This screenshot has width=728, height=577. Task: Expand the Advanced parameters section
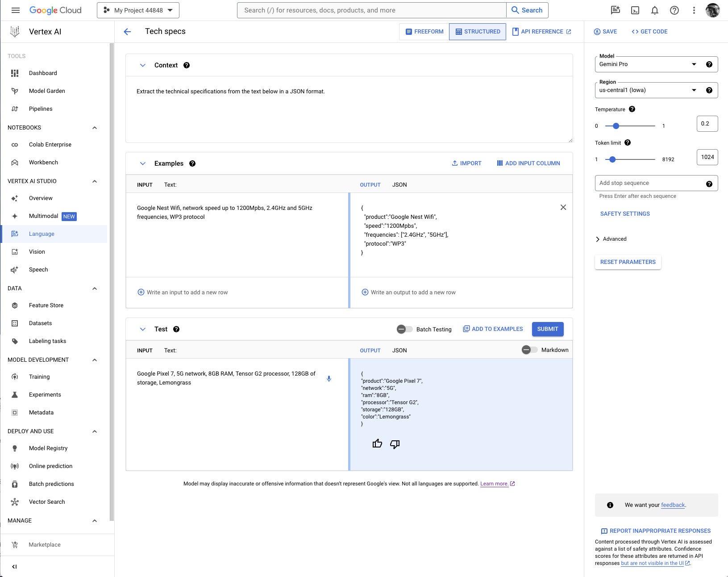tap(611, 239)
